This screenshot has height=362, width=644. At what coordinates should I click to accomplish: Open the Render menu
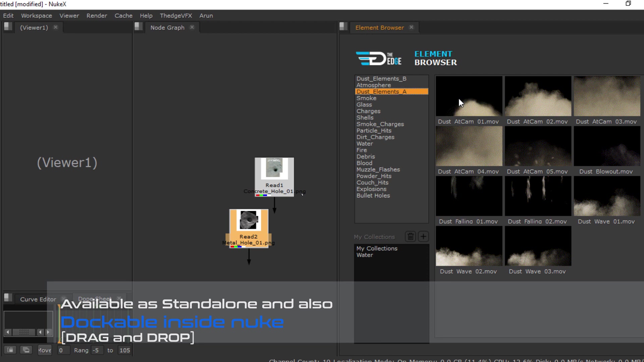(x=97, y=15)
